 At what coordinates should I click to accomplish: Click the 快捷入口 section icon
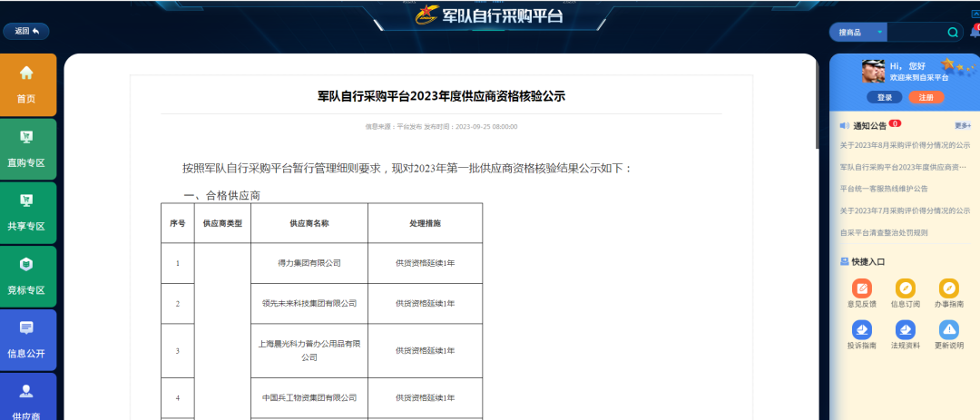coord(845,262)
